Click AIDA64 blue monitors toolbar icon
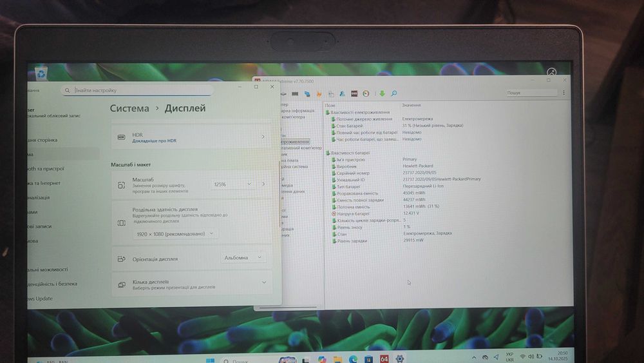This screenshot has width=644, height=363. [x=307, y=93]
